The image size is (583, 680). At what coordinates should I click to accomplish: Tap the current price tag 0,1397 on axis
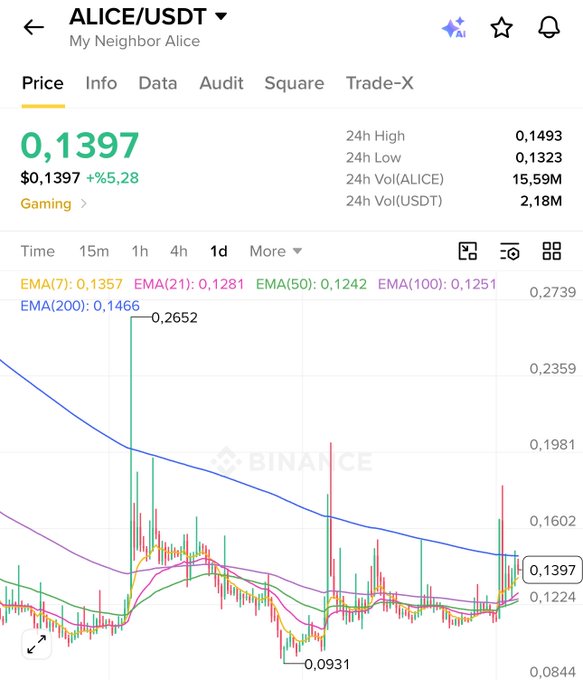click(552, 570)
